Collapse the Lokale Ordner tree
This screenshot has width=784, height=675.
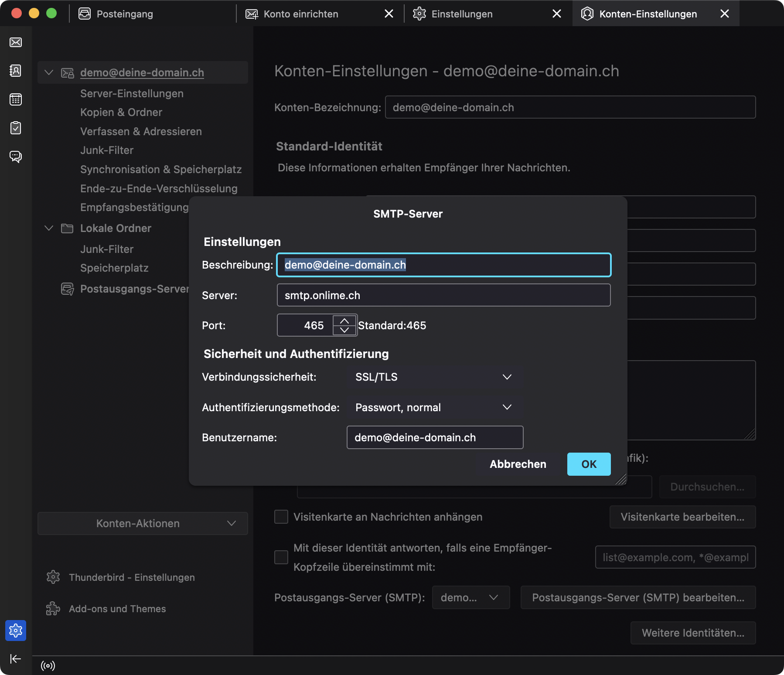pos(49,228)
